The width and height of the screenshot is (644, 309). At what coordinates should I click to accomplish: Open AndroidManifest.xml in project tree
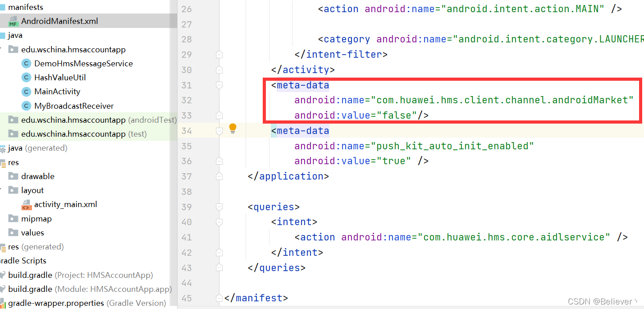[59, 21]
